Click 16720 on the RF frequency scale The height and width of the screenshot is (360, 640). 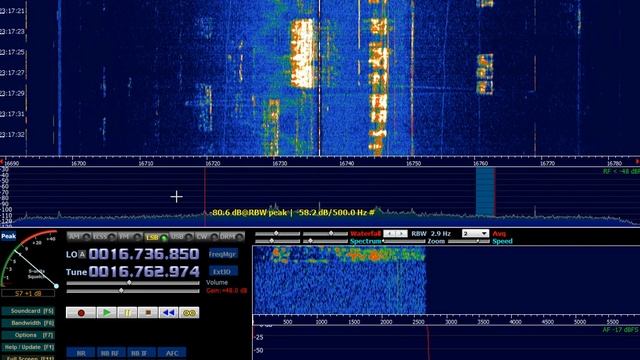pos(213,163)
